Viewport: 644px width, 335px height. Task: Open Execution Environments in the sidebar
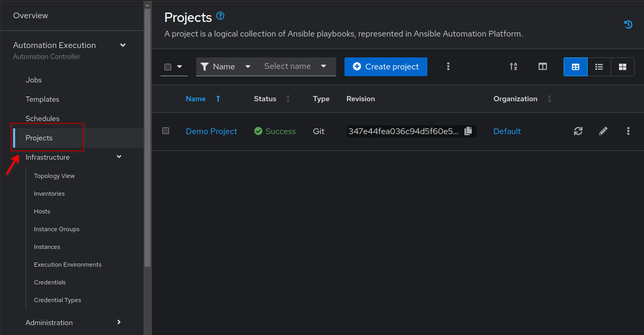(x=68, y=265)
